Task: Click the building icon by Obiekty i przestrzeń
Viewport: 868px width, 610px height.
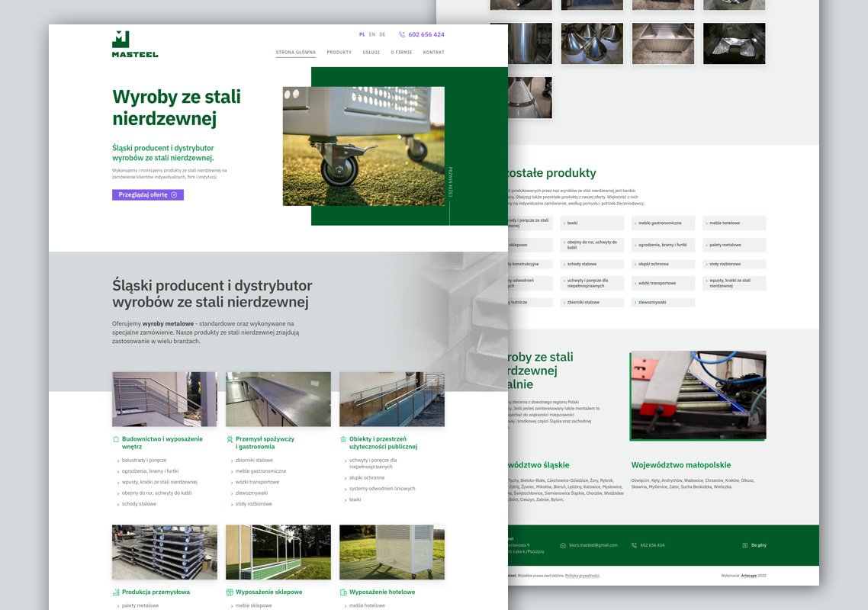Action: point(343,439)
